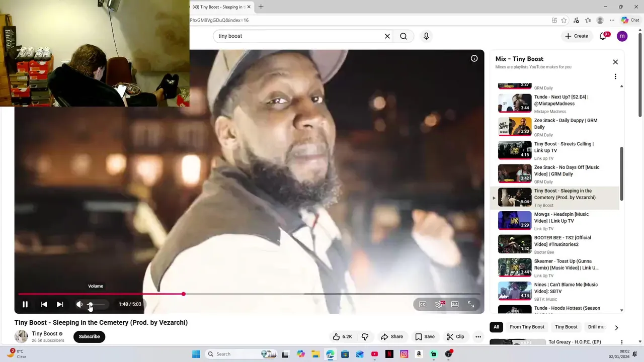
Task: Enter full screen mode
Action: click(471, 304)
